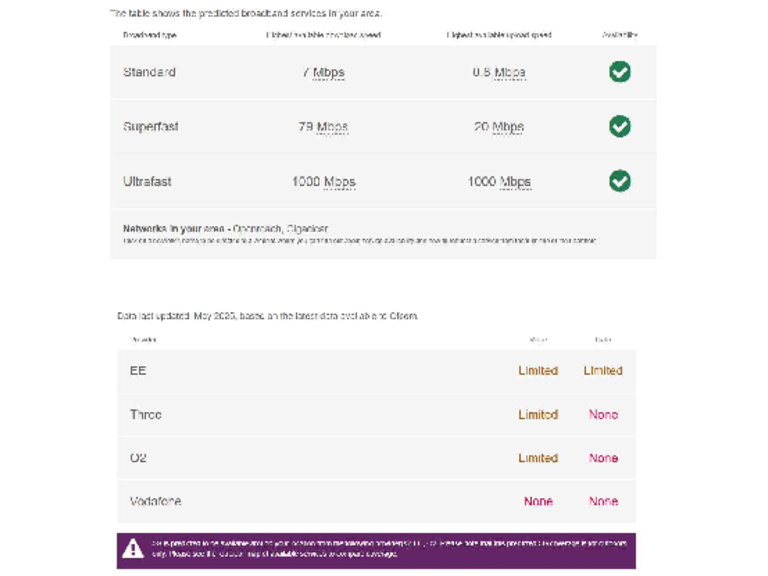This screenshot has width=768, height=576.
Task: Click Ultrafast 1000 Mbps download speed
Action: pyautogui.click(x=323, y=182)
